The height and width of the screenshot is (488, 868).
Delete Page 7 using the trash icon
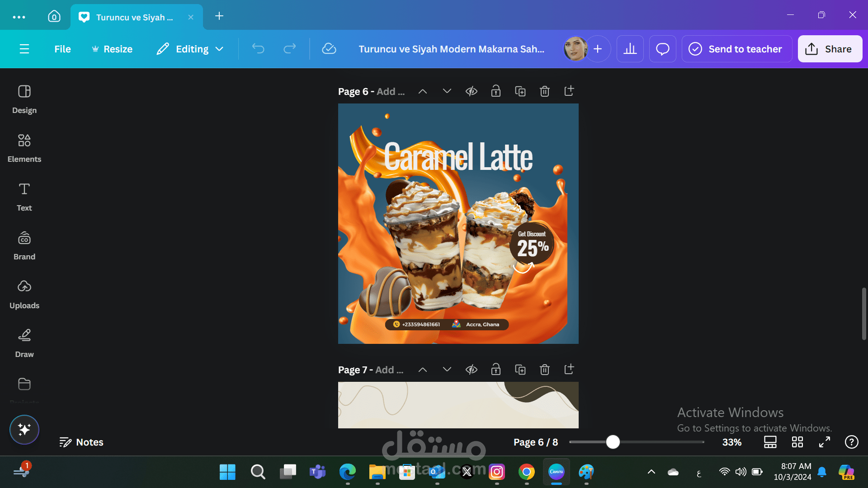[x=544, y=370]
